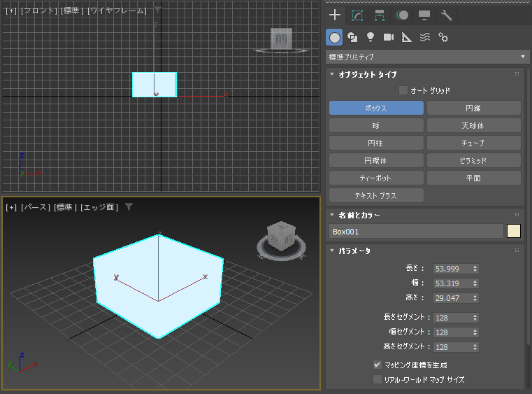Open the [ワイヤフレーム] display menu
This screenshot has height=394, width=532.
coord(117,11)
